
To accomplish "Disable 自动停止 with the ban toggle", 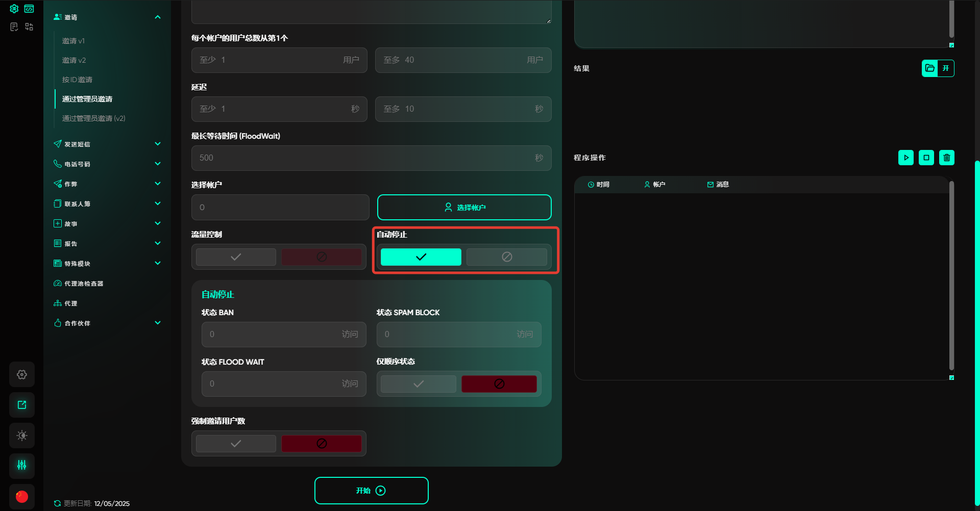I will click(506, 257).
